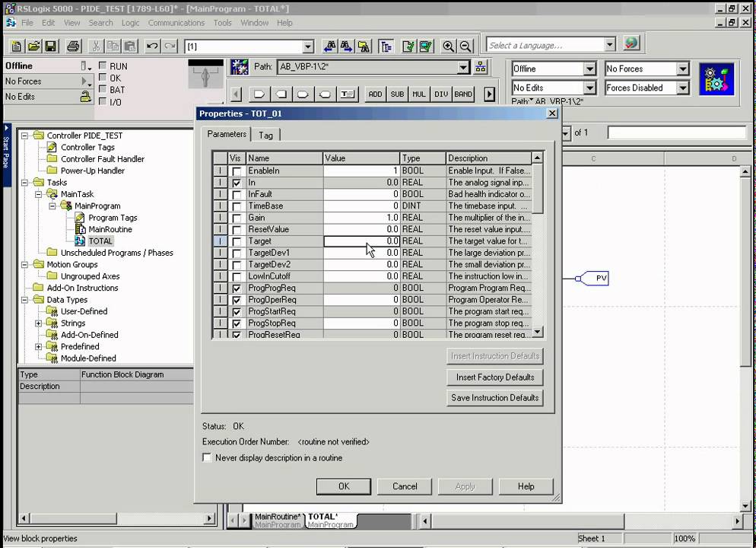
Task: Click the Target value input cell
Action: coord(361,241)
